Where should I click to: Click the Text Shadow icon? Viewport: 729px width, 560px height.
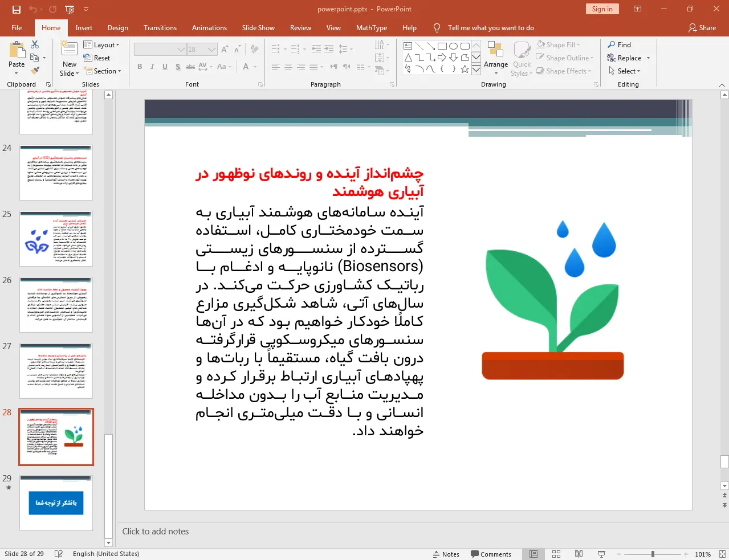pos(178,67)
